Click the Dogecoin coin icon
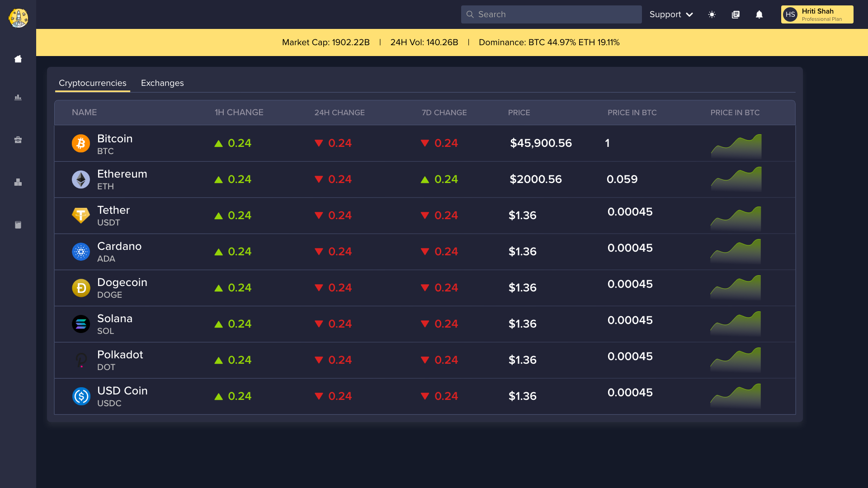This screenshot has height=488, width=868. click(x=81, y=288)
